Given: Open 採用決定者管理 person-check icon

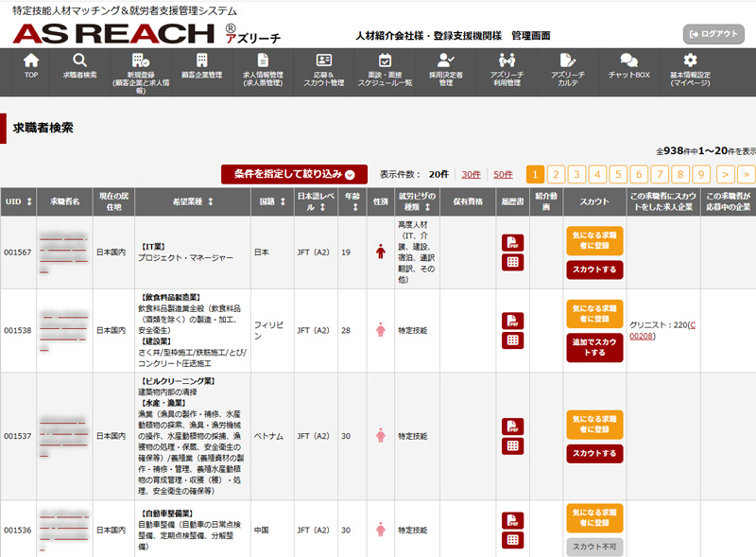Looking at the screenshot, I should pyautogui.click(x=445, y=61).
